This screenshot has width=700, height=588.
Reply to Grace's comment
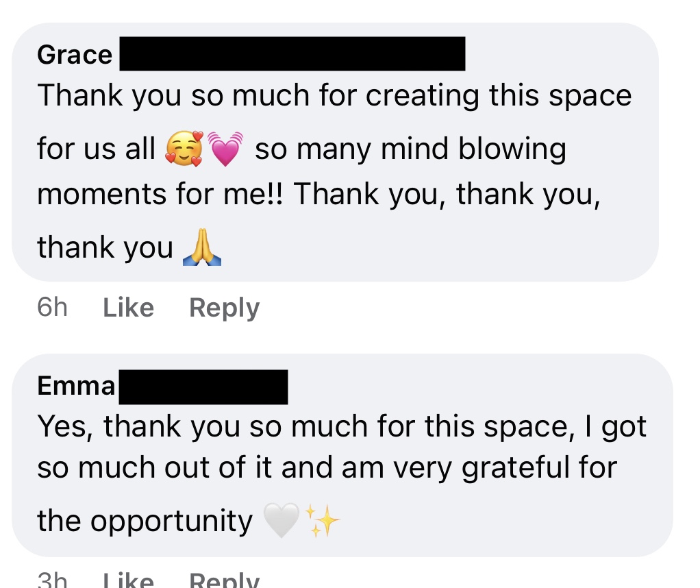tap(224, 308)
